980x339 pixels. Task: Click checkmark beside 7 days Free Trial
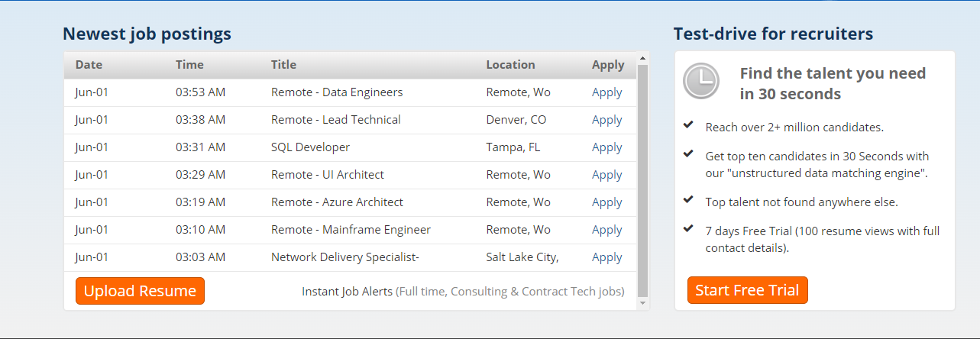tap(688, 228)
